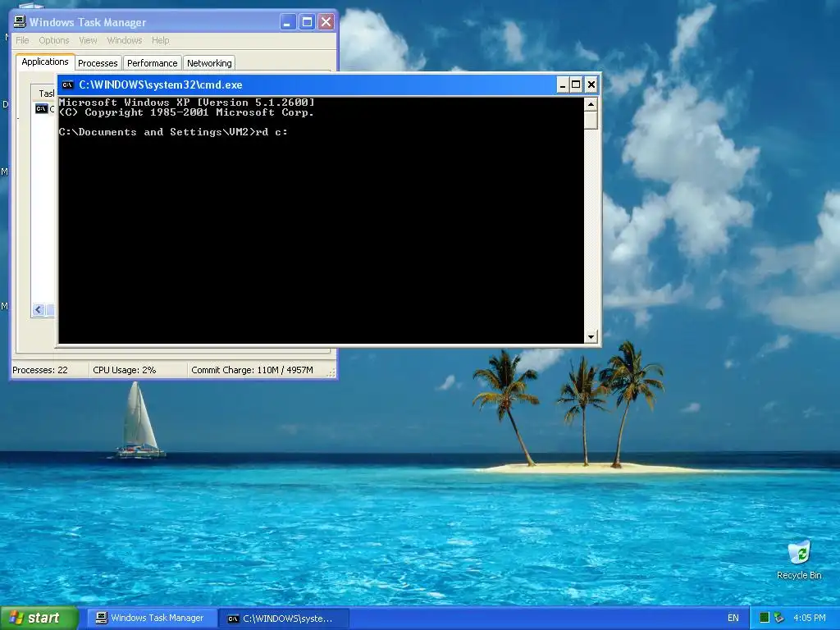The image size is (840, 630).
Task: Minimize the Windows Task Manager window
Action: pos(288,22)
